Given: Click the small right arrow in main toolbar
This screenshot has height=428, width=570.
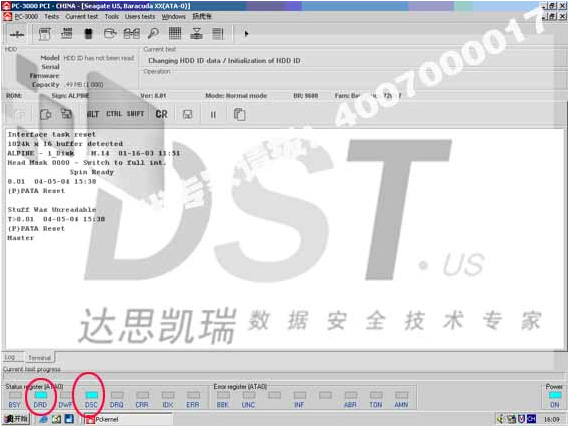Looking at the screenshot, I should tap(246, 34).
